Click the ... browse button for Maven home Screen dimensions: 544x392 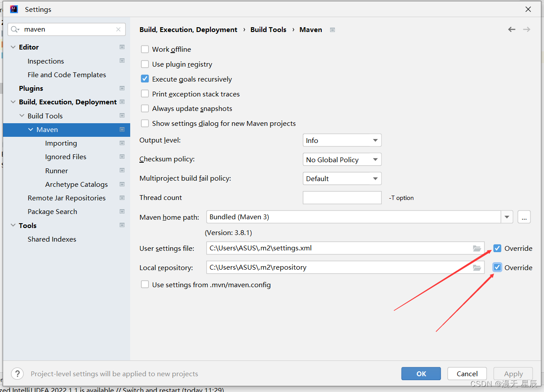[524, 217]
